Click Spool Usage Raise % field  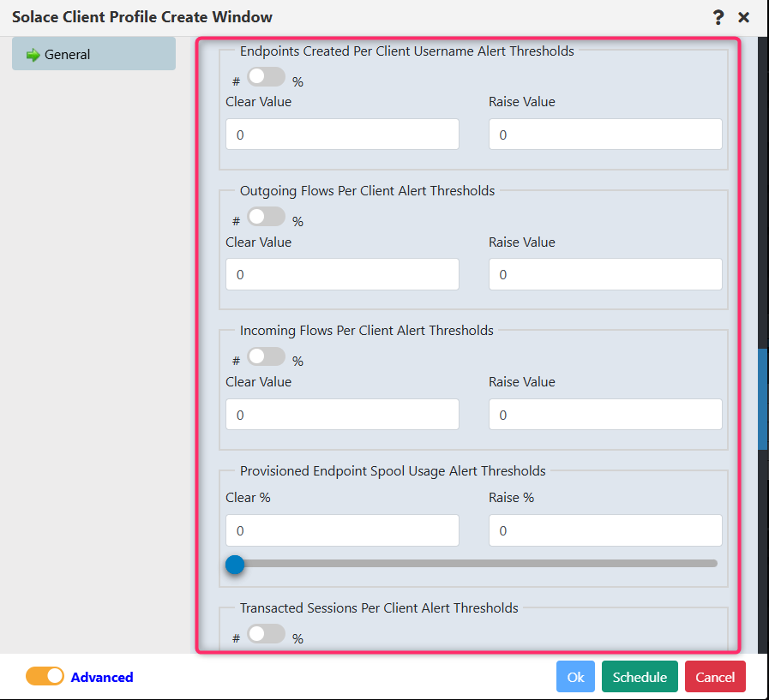click(605, 530)
